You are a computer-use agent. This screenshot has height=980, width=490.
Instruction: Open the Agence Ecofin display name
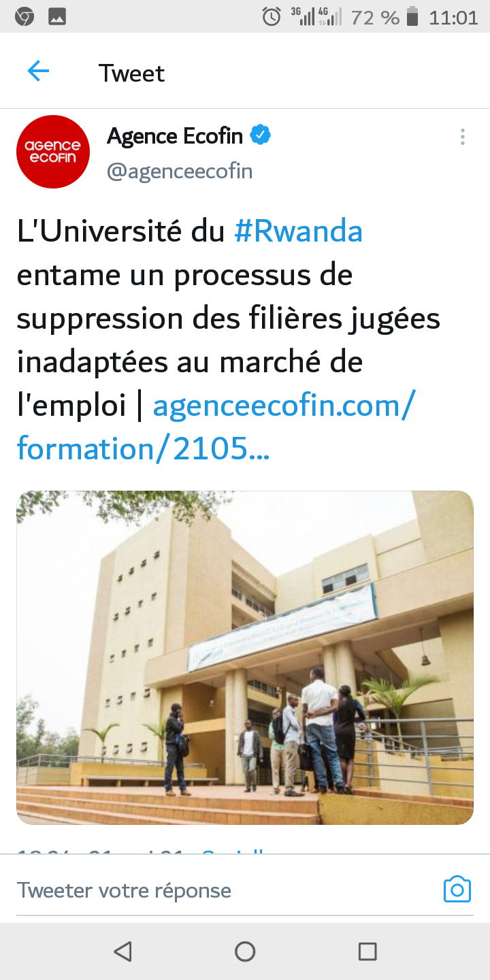point(175,136)
